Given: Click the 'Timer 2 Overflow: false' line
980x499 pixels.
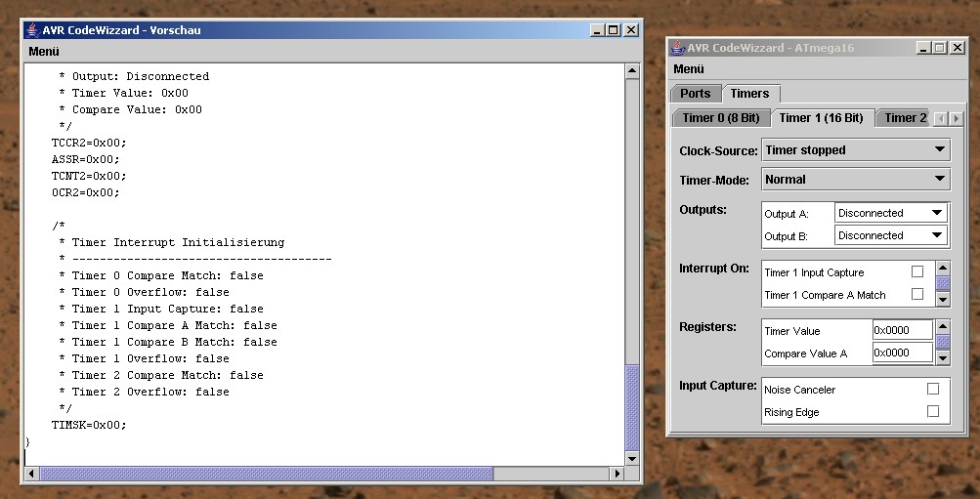Looking at the screenshot, I should click(144, 392).
